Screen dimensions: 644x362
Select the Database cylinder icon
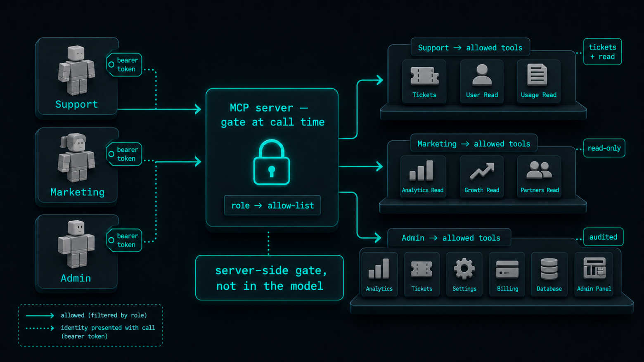tap(549, 269)
